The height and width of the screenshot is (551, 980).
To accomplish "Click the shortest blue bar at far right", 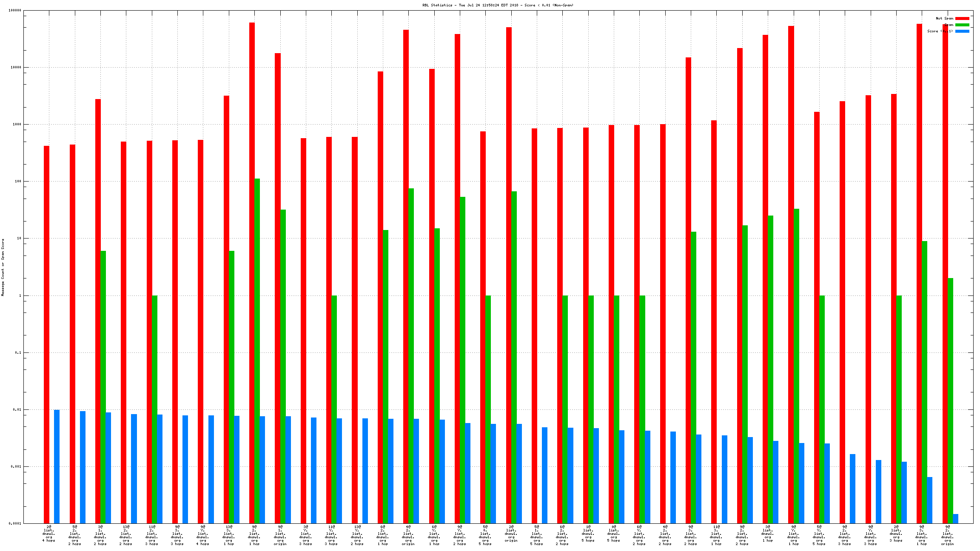I will tap(955, 519).
